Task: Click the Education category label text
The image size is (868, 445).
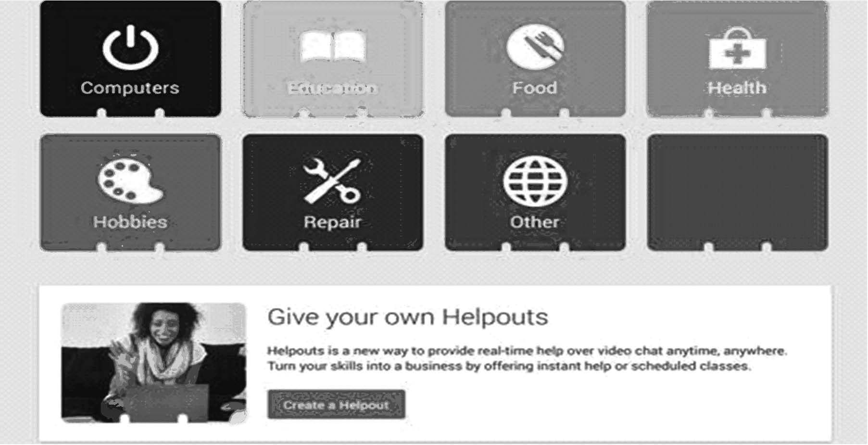Action: pyautogui.click(x=332, y=88)
